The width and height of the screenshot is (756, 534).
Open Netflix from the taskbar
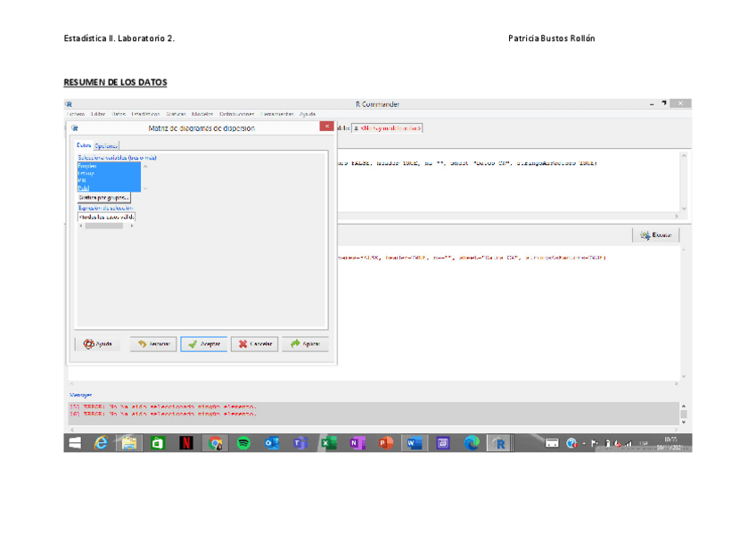point(185,442)
